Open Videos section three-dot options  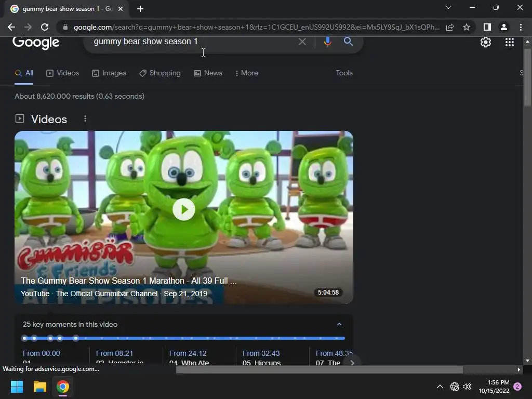tap(85, 119)
